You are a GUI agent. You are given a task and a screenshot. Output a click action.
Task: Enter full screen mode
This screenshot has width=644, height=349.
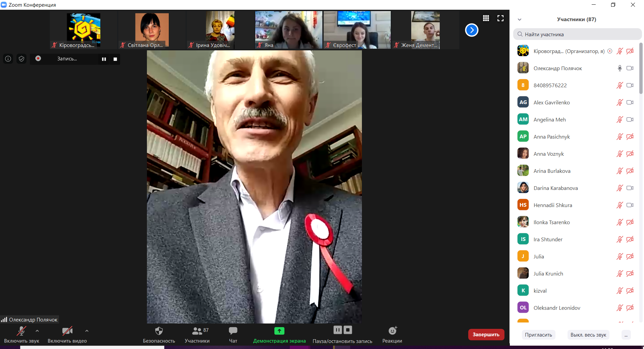coord(500,18)
